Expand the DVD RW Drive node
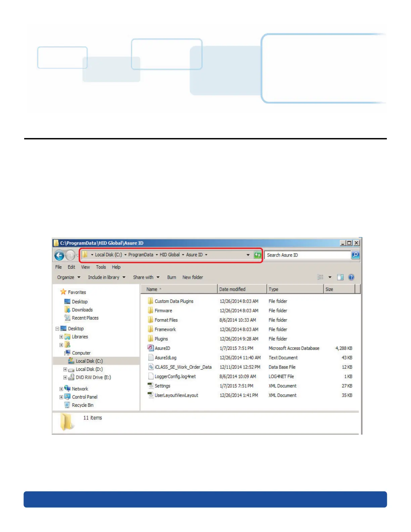Screen dimensions: 411x532 (x=65, y=377)
